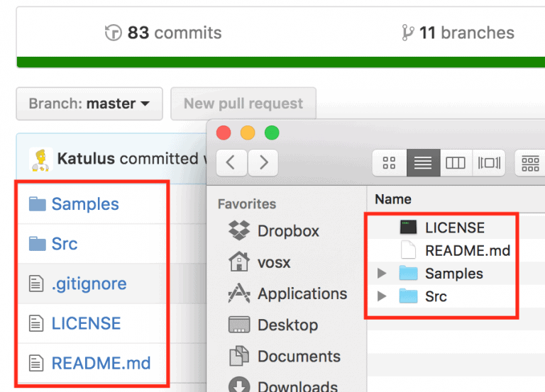Click the Samples folder icon in Finder

point(409,273)
